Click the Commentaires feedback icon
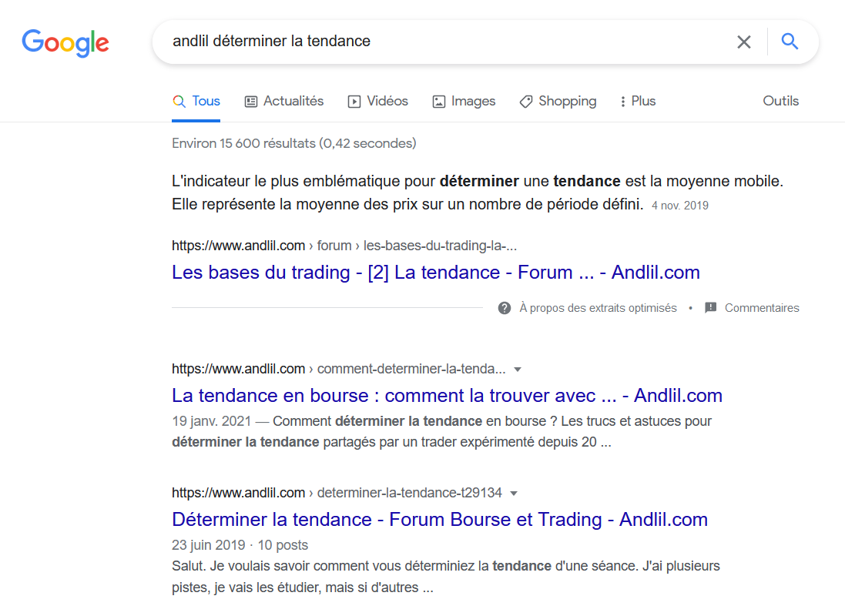 click(x=711, y=308)
